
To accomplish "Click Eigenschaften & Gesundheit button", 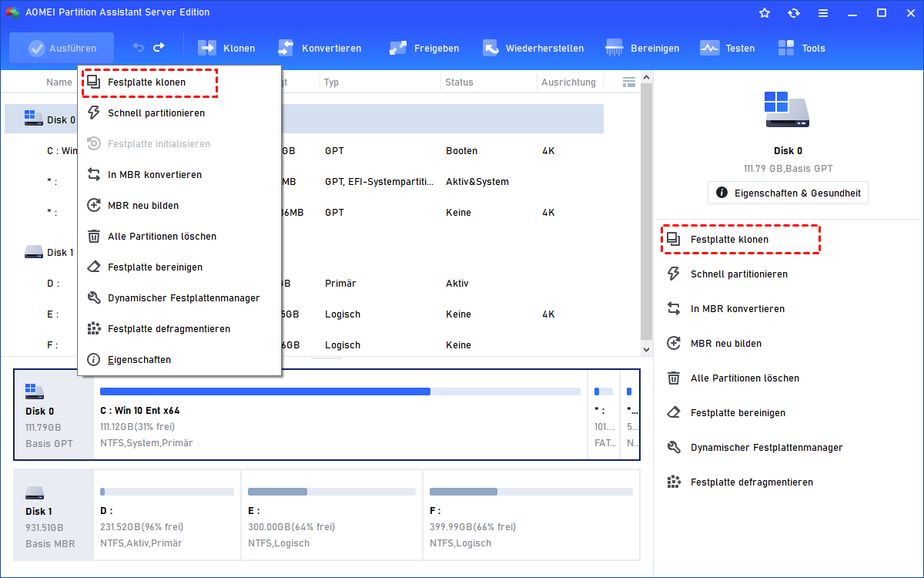I will click(788, 193).
